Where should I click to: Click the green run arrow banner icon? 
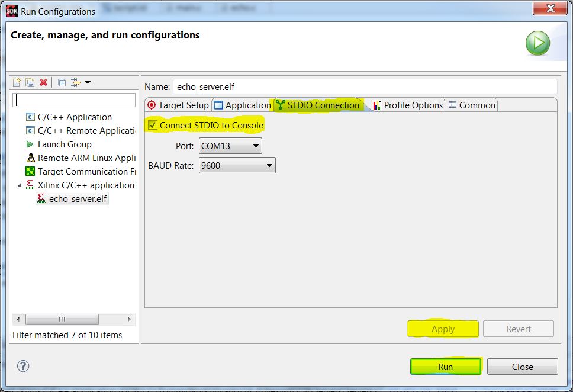click(537, 43)
